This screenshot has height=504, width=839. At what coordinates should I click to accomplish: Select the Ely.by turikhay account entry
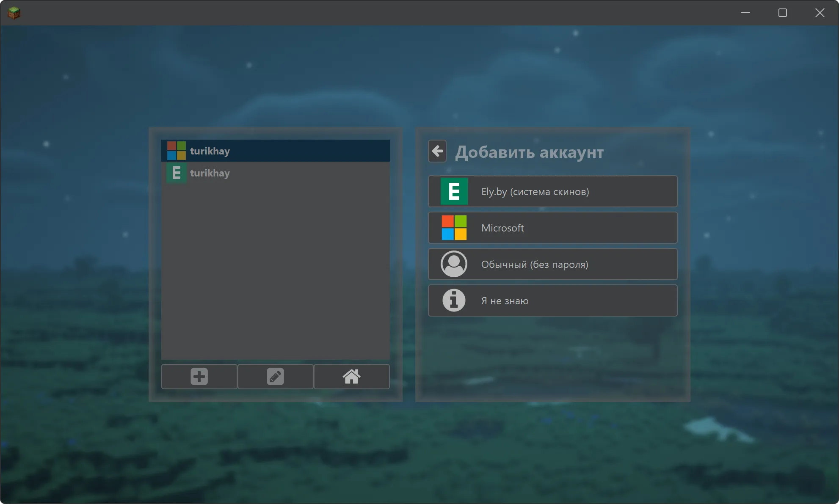(275, 173)
